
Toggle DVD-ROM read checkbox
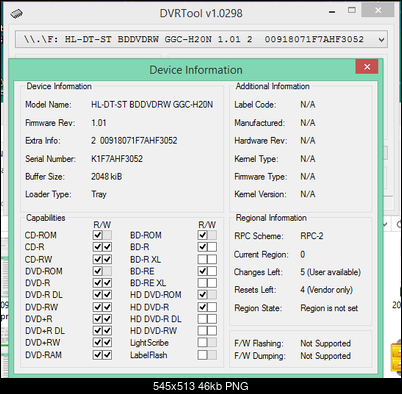(x=98, y=271)
